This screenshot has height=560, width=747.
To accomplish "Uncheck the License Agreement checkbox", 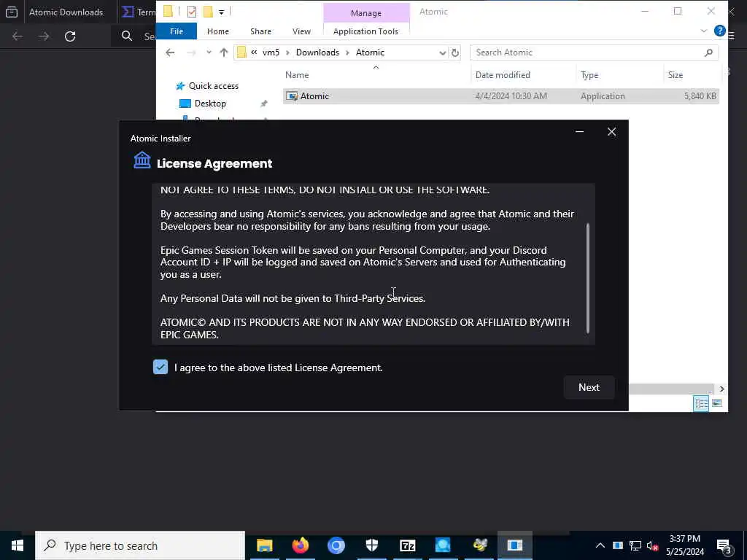I will click(x=160, y=367).
